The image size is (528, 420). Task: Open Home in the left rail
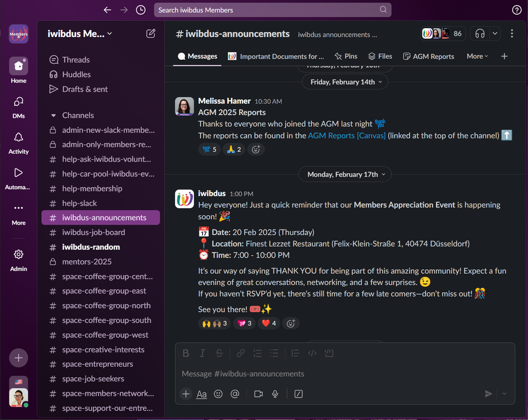[x=18, y=70]
